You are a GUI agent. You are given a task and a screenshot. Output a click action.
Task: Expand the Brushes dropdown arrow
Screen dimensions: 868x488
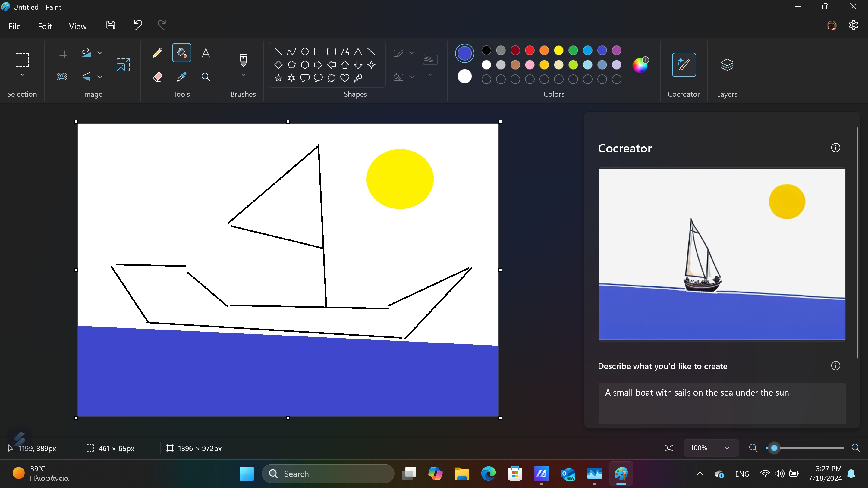[243, 75]
